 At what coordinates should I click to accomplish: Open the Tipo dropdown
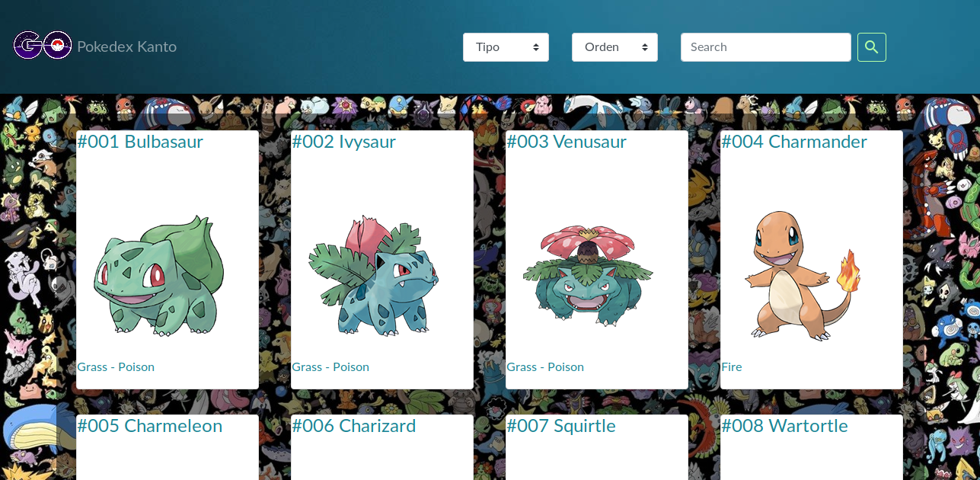[506, 47]
